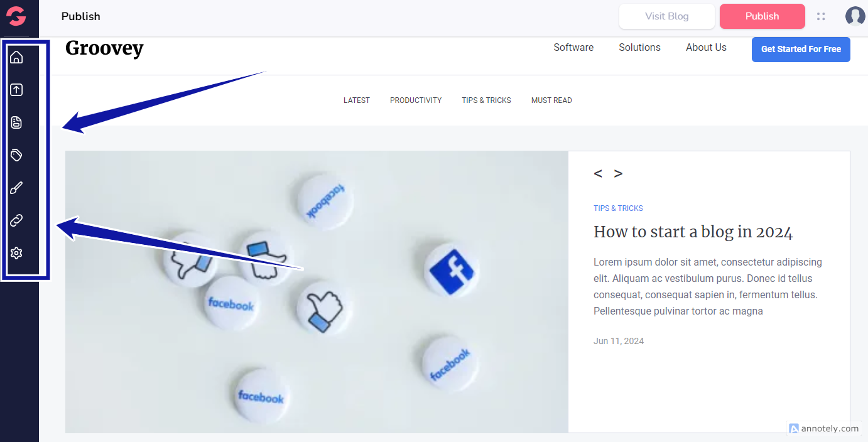The image size is (868, 442).
Task: Click Get Started For Free button
Action: tap(801, 49)
